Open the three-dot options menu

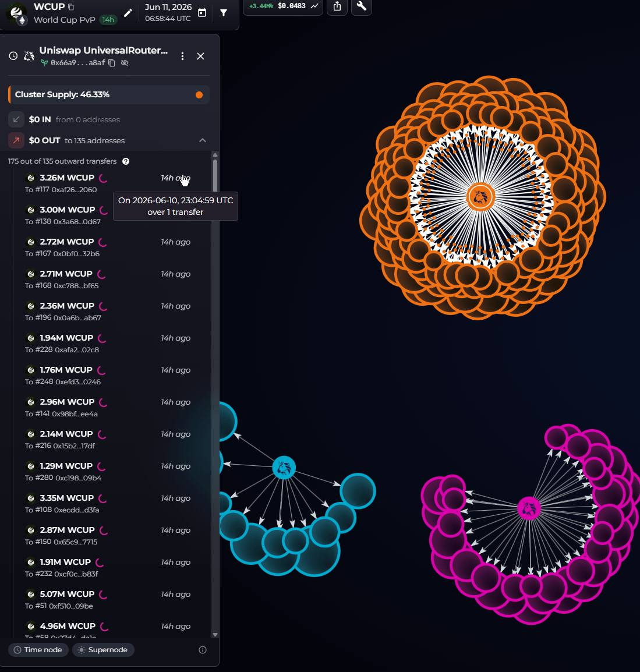tap(183, 56)
